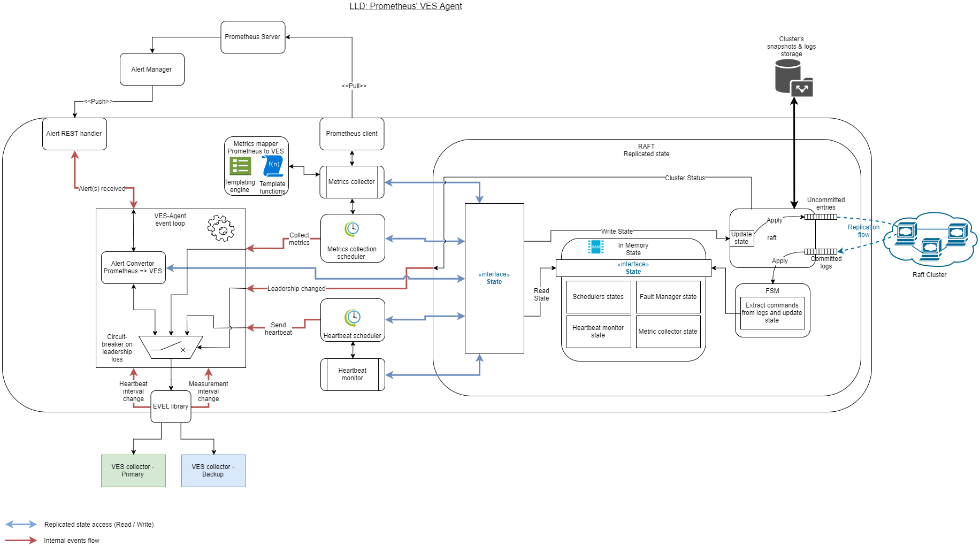Viewport: 980px width, 546px height.
Task: Click the Send heartbeat label
Action: tap(279, 329)
